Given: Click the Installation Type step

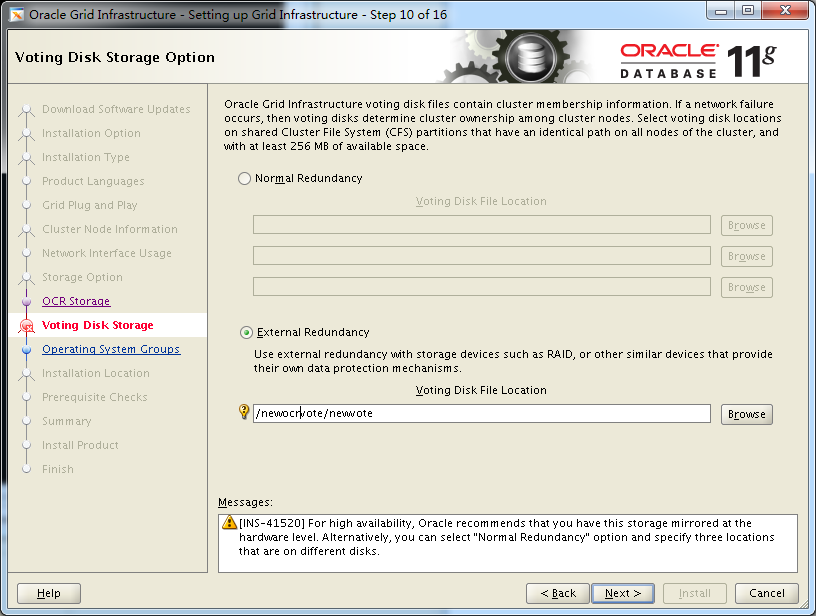Looking at the screenshot, I should click(x=86, y=157).
